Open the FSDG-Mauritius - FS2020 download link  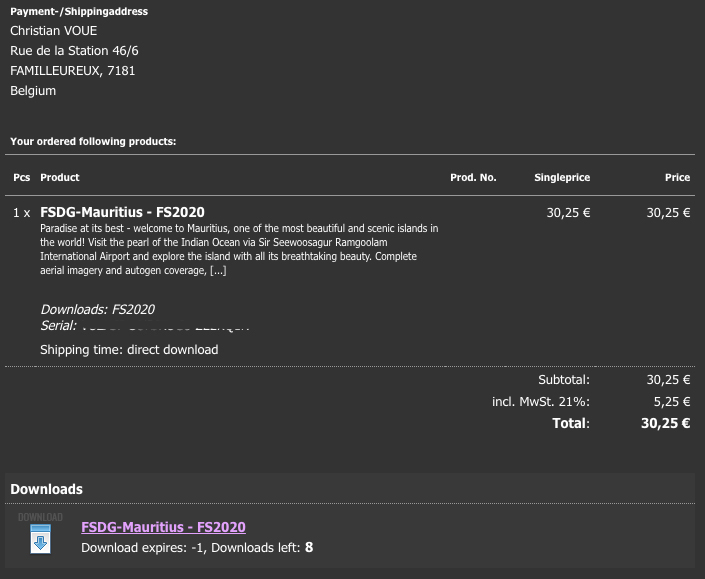(x=163, y=527)
